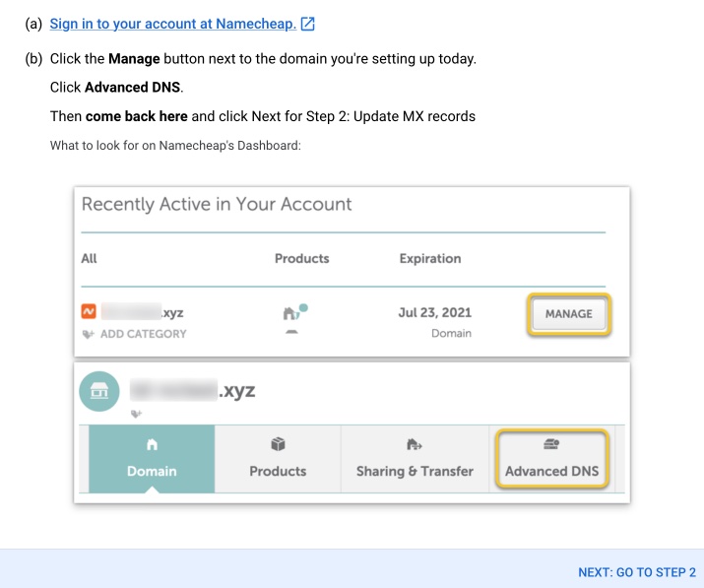Open the Namecheap sign-in link
The width and height of the screenshot is (704, 588).
click(173, 24)
